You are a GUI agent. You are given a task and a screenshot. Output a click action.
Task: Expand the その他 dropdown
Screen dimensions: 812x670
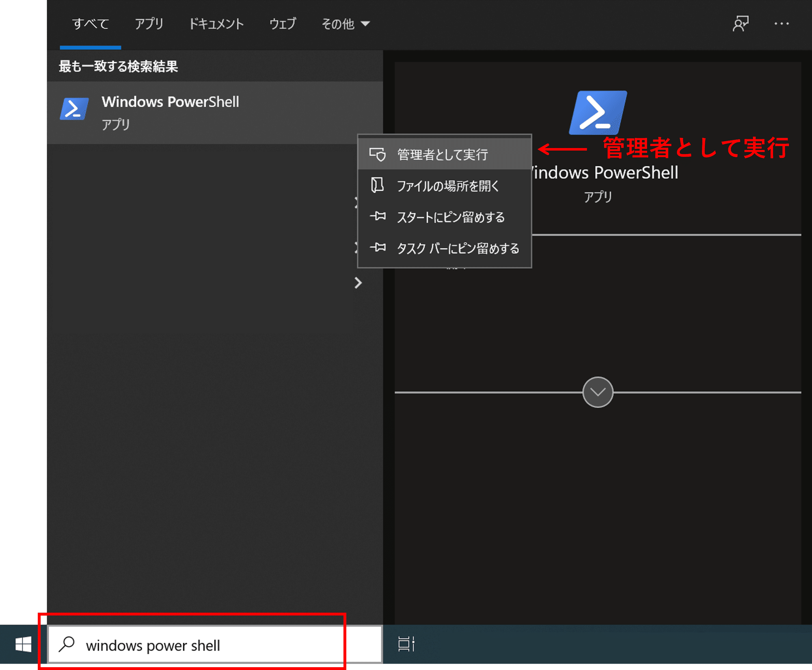(345, 24)
